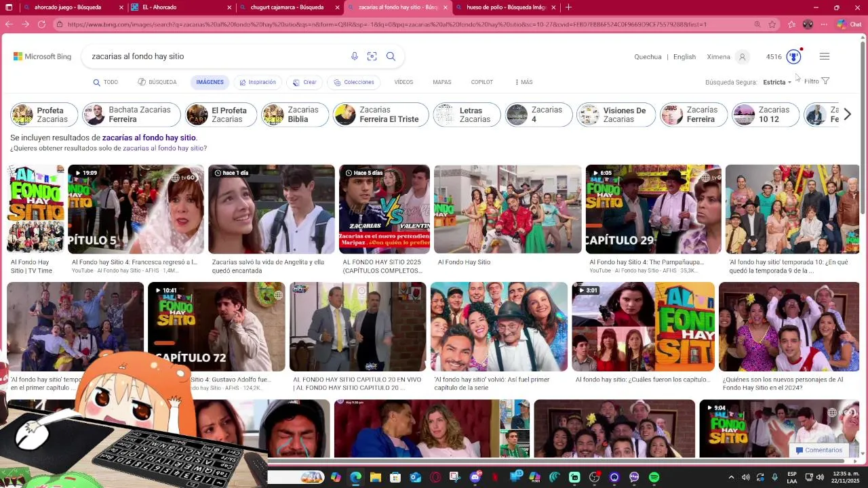Show hidden system tray icons
This screenshot has height=488, width=868.
pyautogui.click(x=731, y=477)
